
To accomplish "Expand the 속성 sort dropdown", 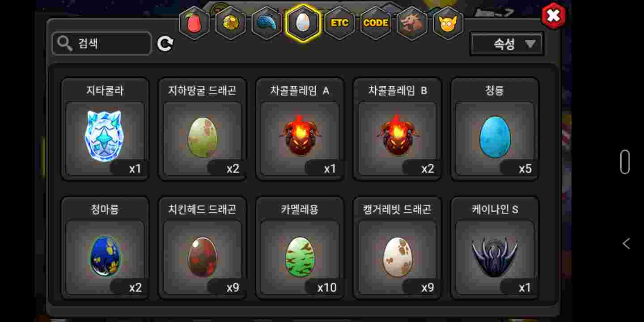I will point(507,44).
